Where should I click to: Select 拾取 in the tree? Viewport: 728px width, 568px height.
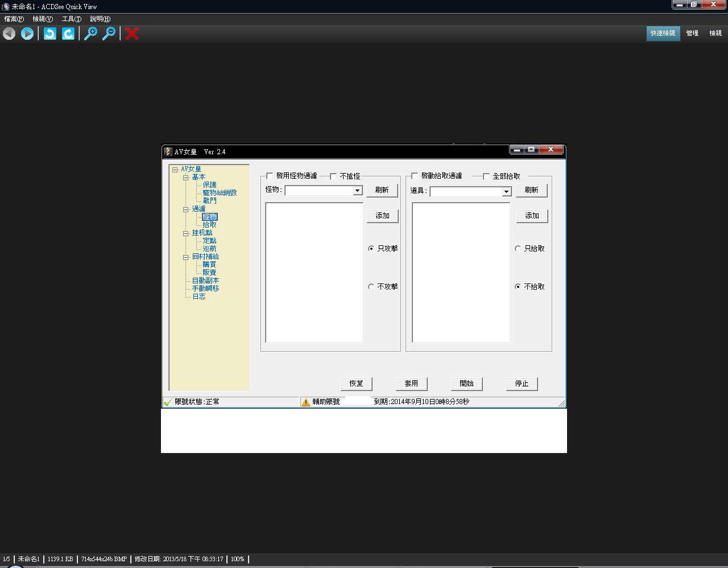209,225
